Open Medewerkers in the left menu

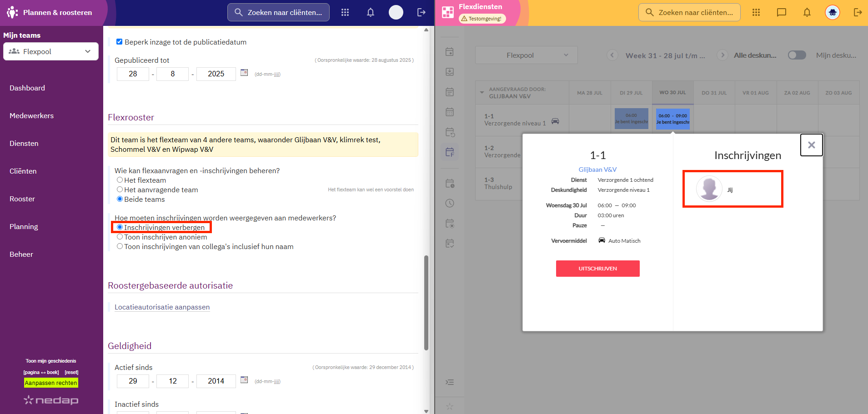point(32,116)
